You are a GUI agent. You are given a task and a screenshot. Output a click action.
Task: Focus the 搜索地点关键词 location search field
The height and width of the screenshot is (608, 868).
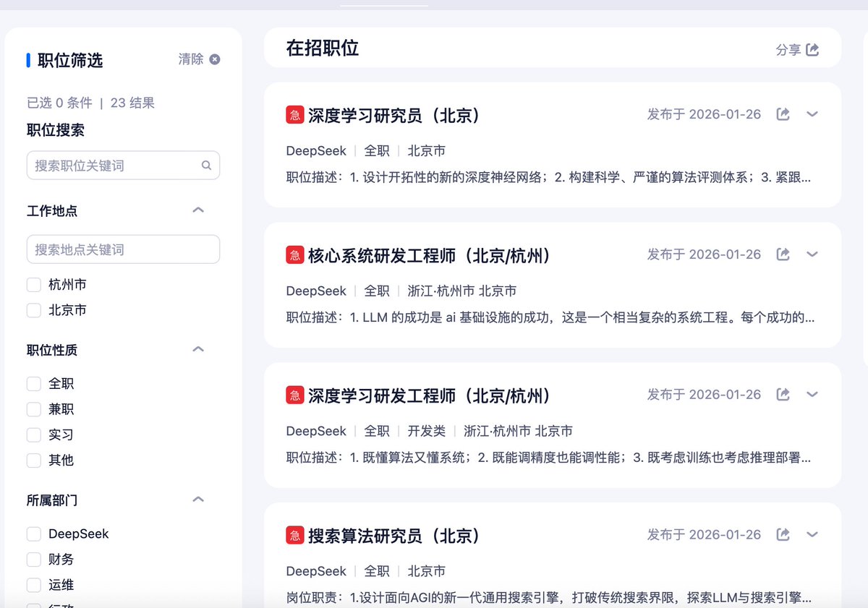(123, 249)
